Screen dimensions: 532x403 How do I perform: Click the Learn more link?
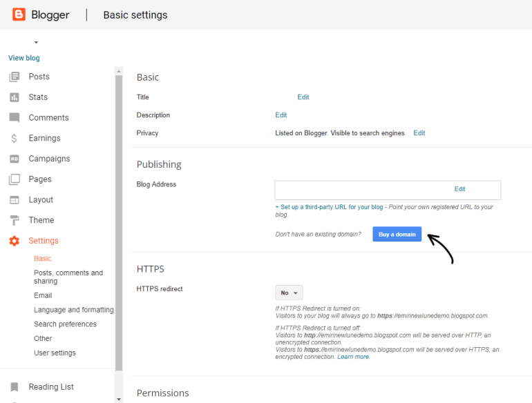tap(353, 357)
